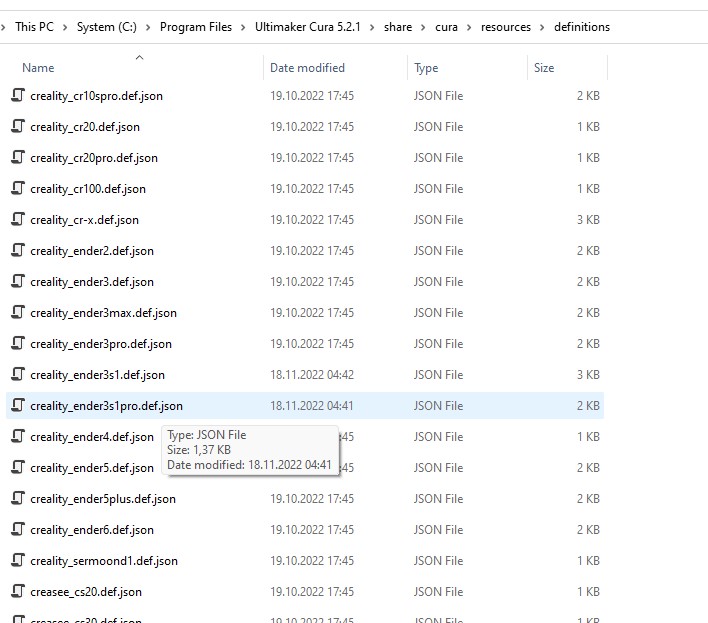This screenshot has width=708, height=623.
Task: Expand the chevron after cura
Action: tap(469, 28)
